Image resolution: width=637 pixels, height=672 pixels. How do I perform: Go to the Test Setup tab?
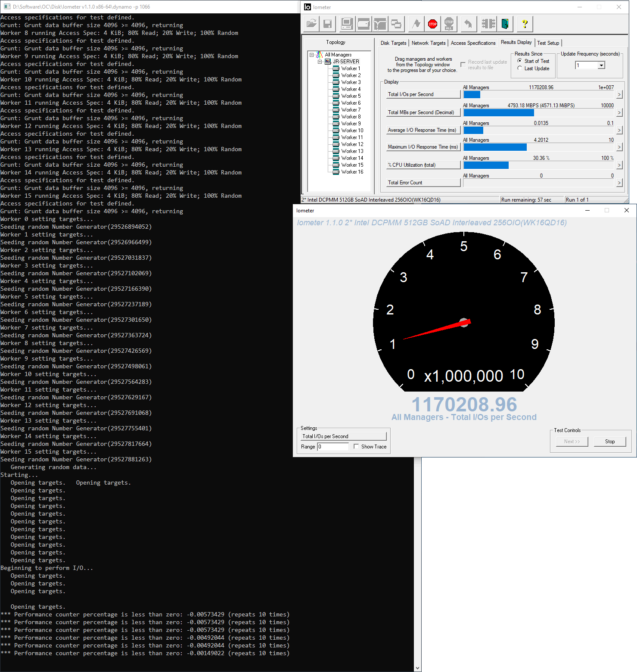coord(548,43)
